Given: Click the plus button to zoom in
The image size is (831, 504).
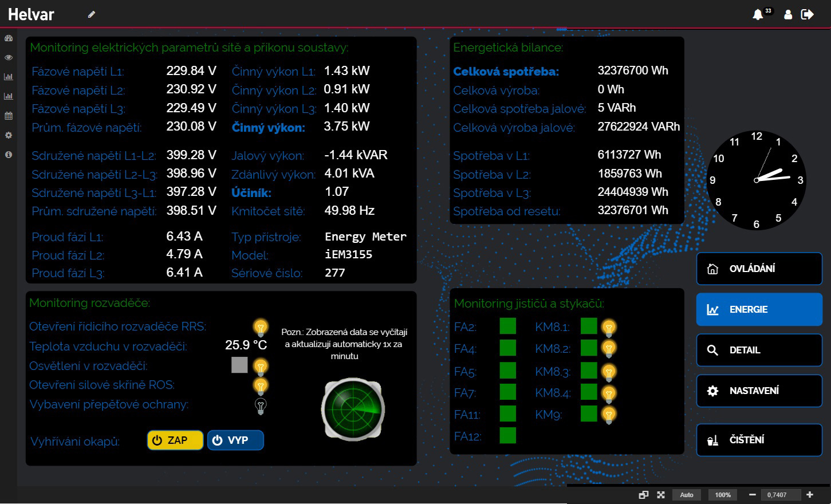Looking at the screenshot, I should [810, 495].
